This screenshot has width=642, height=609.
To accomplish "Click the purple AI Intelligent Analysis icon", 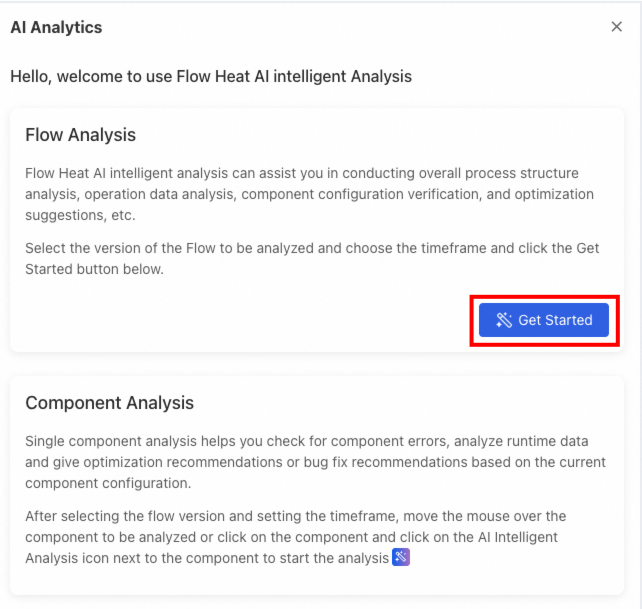I will pos(401,557).
